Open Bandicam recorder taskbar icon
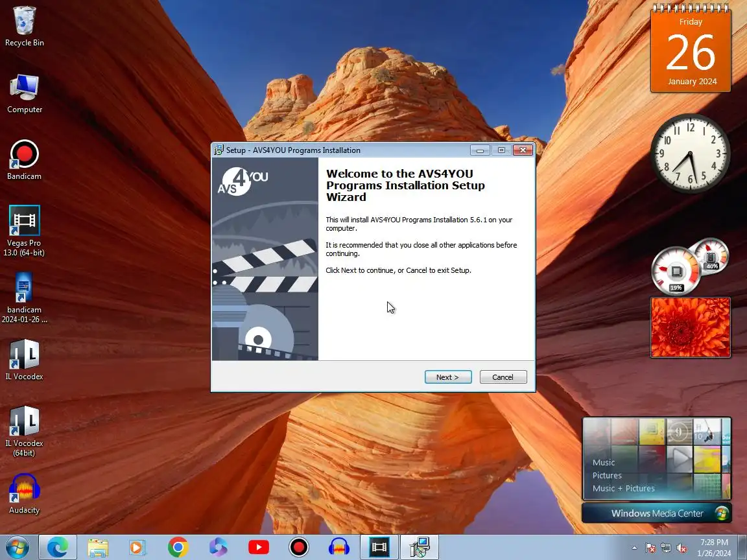 click(x=299, y=548)
